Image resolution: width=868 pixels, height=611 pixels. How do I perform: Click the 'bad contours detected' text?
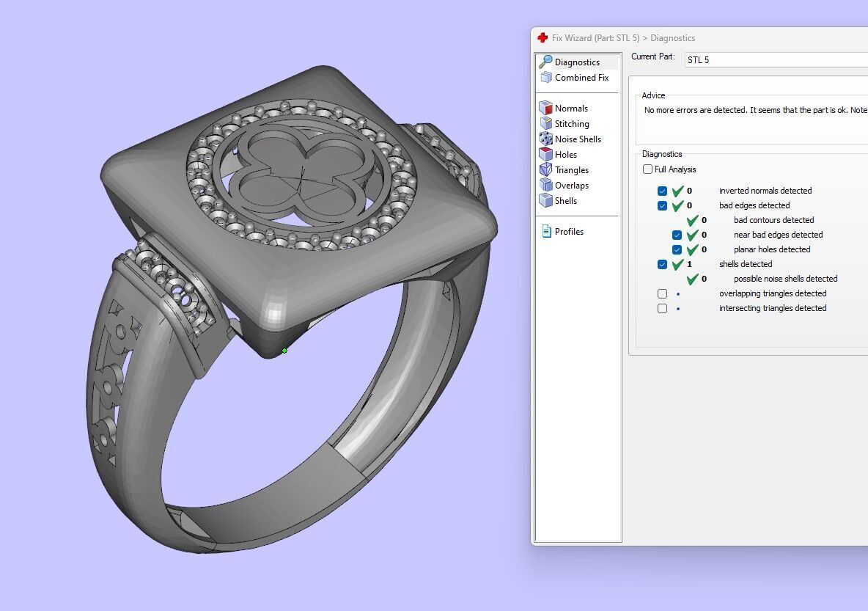[774, 220]
